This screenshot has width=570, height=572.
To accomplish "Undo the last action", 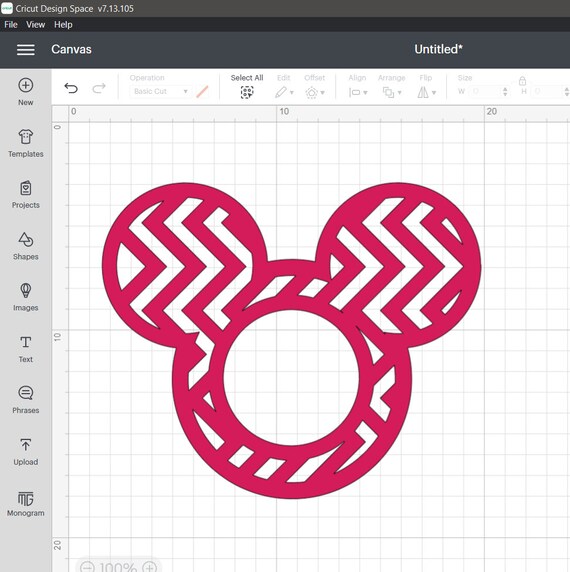I will pyautogui.click(x=71, y=88).
